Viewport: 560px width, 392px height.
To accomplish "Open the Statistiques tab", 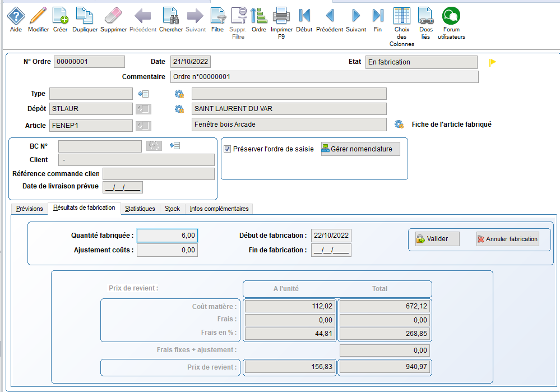I will tap(140, 209).
